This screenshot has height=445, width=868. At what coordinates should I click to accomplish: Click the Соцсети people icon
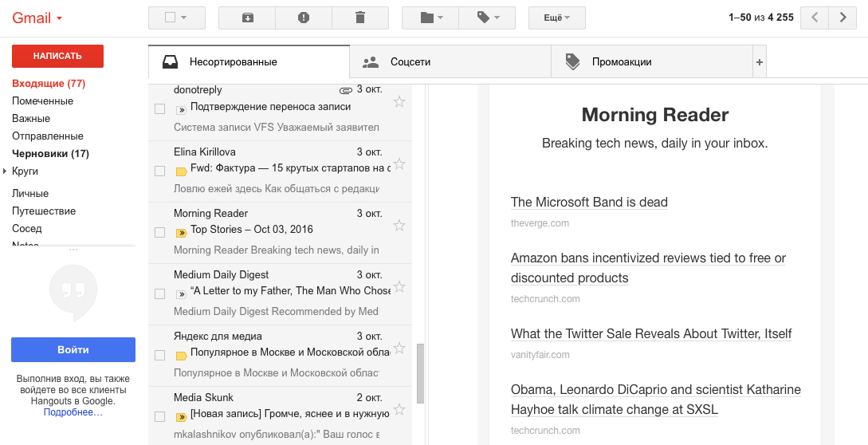click(371, 62)
